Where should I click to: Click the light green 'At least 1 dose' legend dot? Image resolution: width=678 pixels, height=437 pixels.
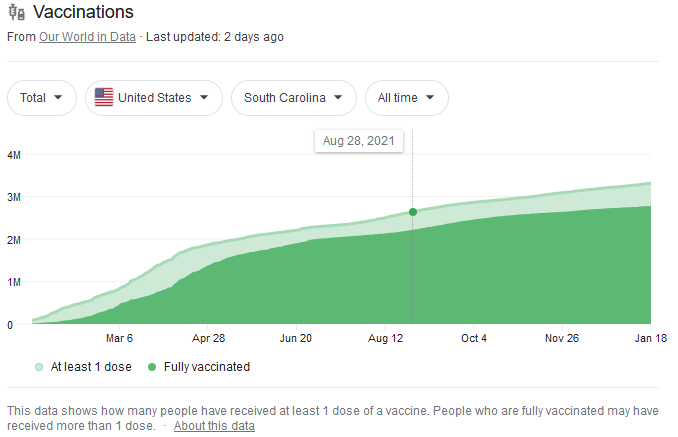pos(39,367)
